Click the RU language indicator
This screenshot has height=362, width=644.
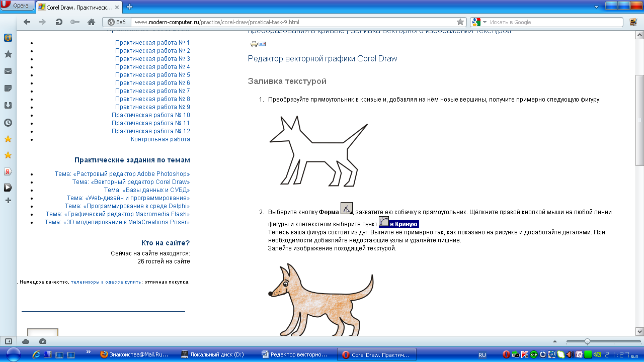(x=482, y=354)
